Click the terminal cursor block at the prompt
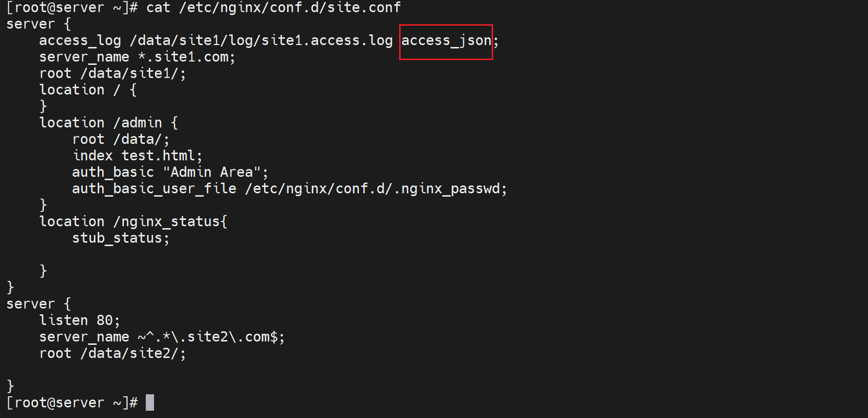Screen dimensions: 868x418 [150, 403]
